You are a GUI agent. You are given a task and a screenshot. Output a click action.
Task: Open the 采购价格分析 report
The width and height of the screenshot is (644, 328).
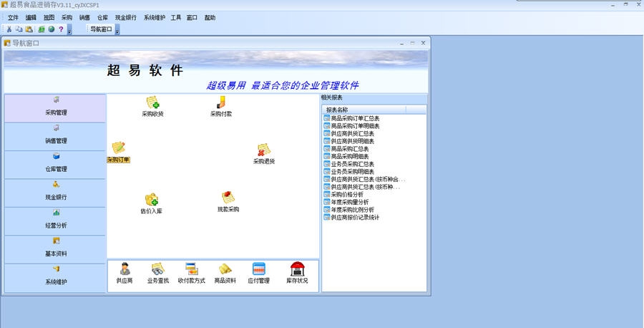point(348,194)
